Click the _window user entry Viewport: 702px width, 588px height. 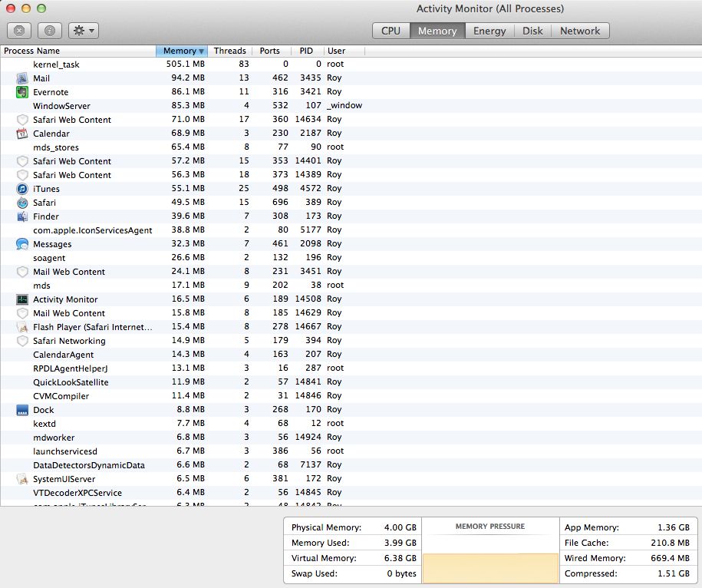click(x=344, y=106)
